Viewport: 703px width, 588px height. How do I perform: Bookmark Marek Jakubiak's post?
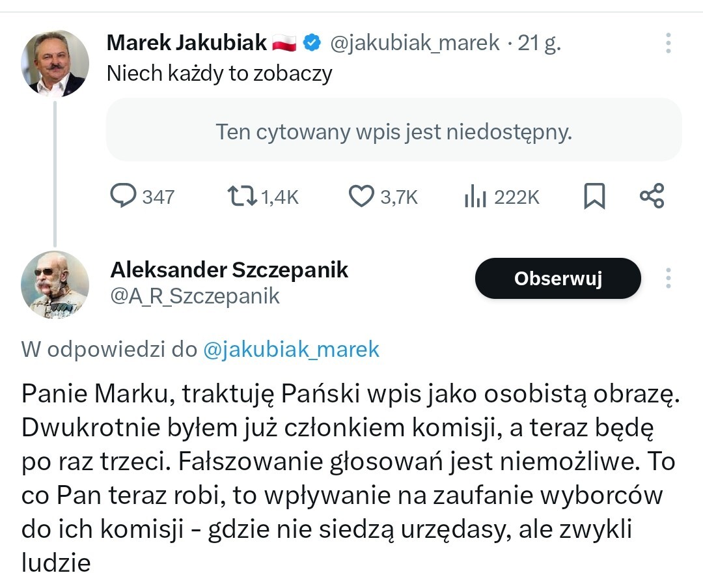pyautogui.click(x=594, y=196)
